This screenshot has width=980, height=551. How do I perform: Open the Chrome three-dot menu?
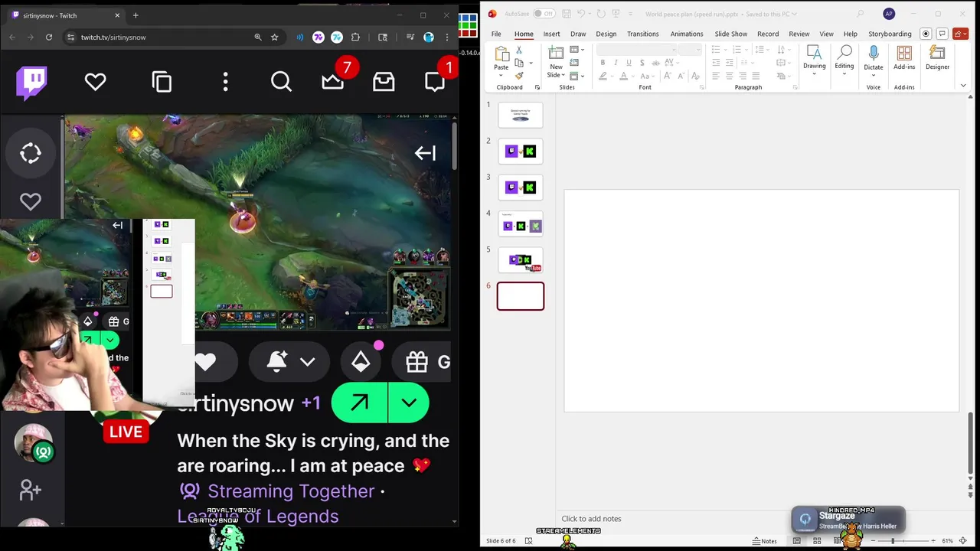click(x=447, y=37)
